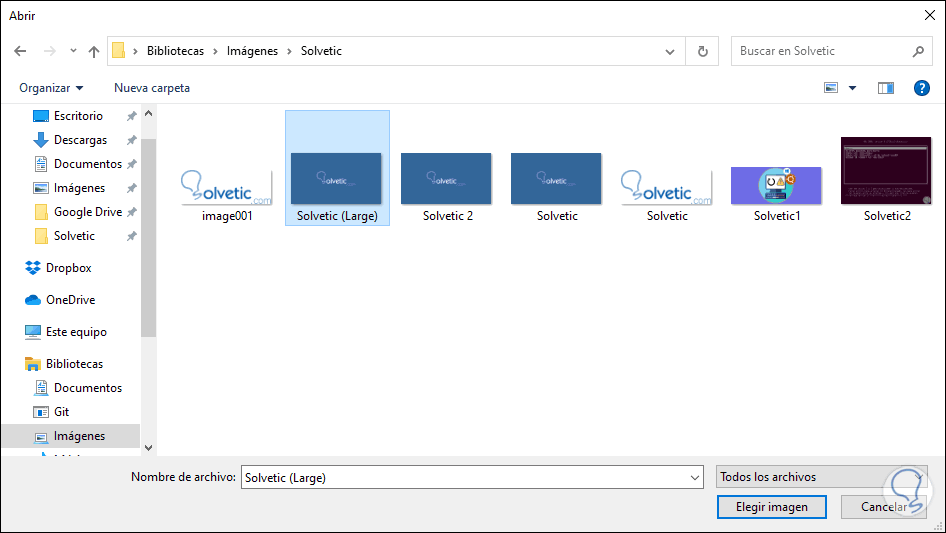Click pin icon next to Escritorio
The height and width of the screenshot is (533, 946).
point(132,116)
